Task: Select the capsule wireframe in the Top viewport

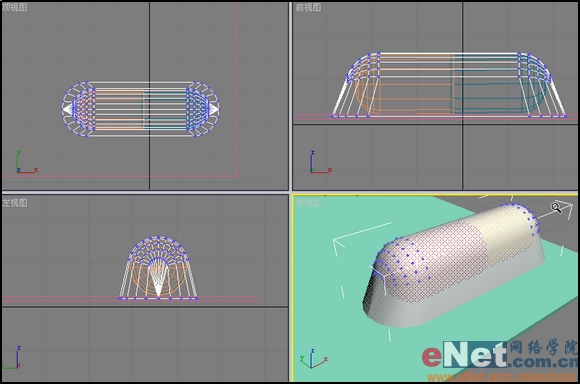Action: tap(141, 109)
